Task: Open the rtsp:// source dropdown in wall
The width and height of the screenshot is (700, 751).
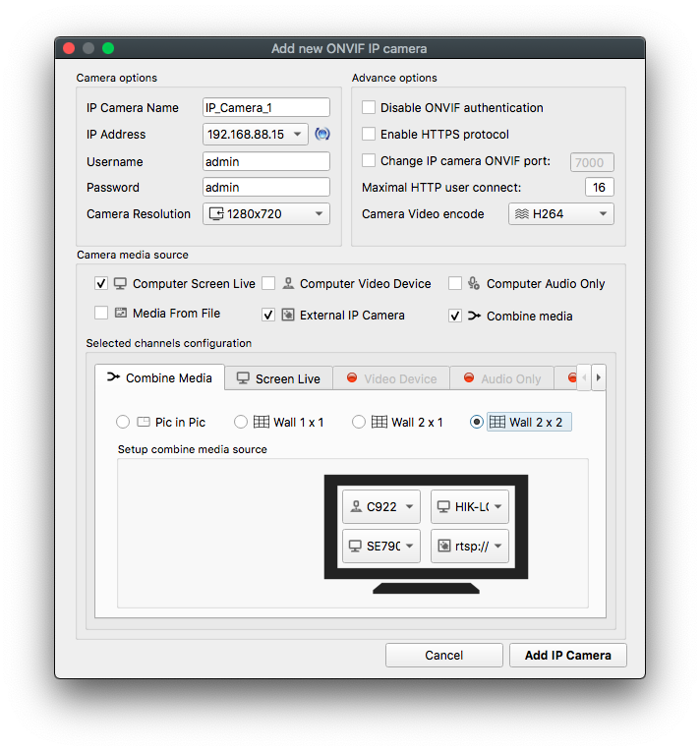Action: click(x=470, y=546)
